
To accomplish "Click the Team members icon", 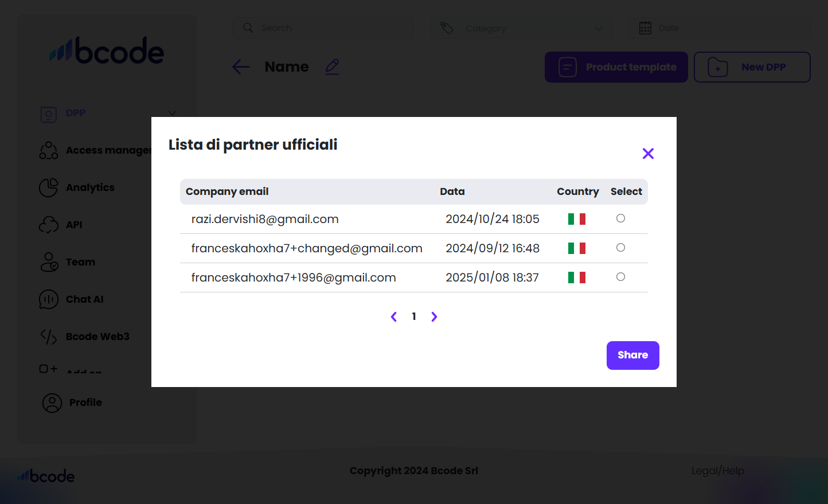I will (x=49, y=262).
